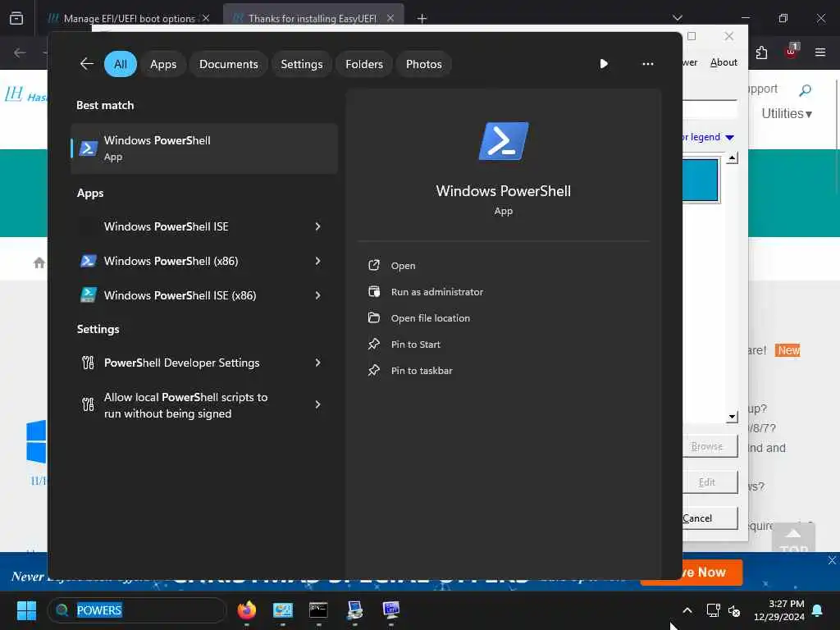Open the search panel three-dot options
Viewport: 840px width, 630px height.
[x=648, y=64]
